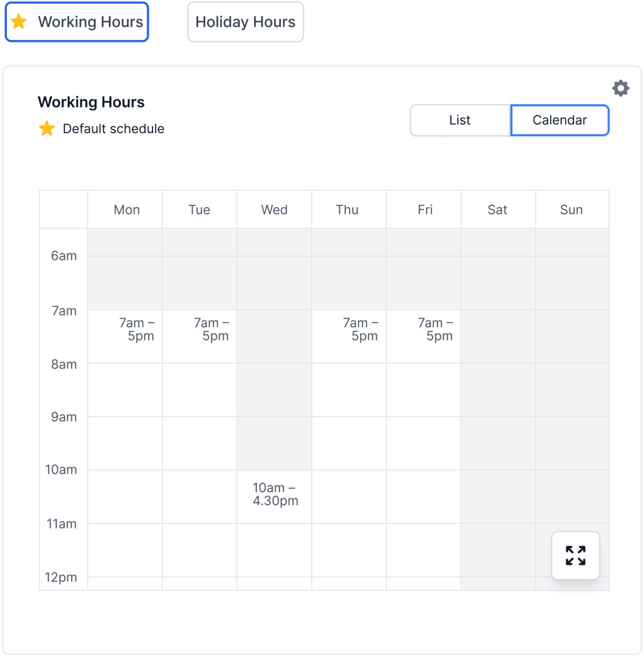Click the Mon column header

(x=127, y=210)
